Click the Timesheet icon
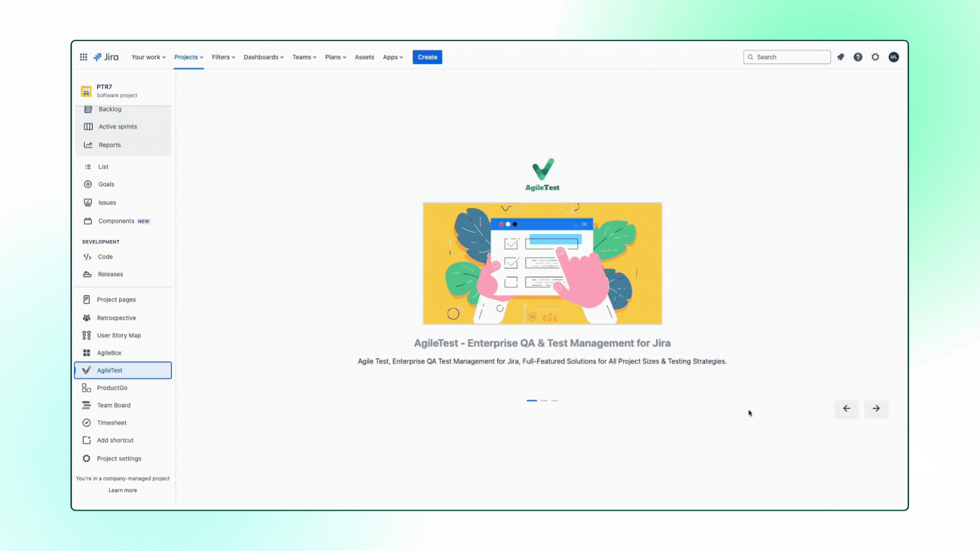 [85, 422]
